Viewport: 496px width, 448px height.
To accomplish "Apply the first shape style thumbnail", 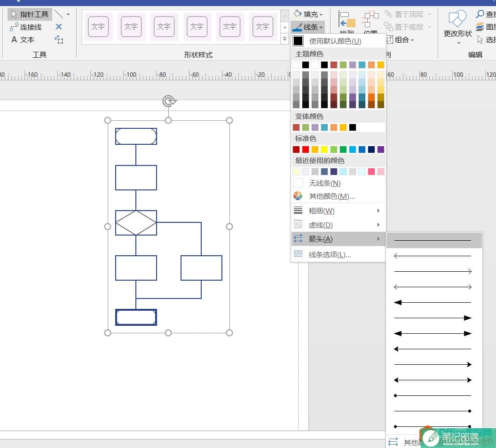I will click(98, 27).
